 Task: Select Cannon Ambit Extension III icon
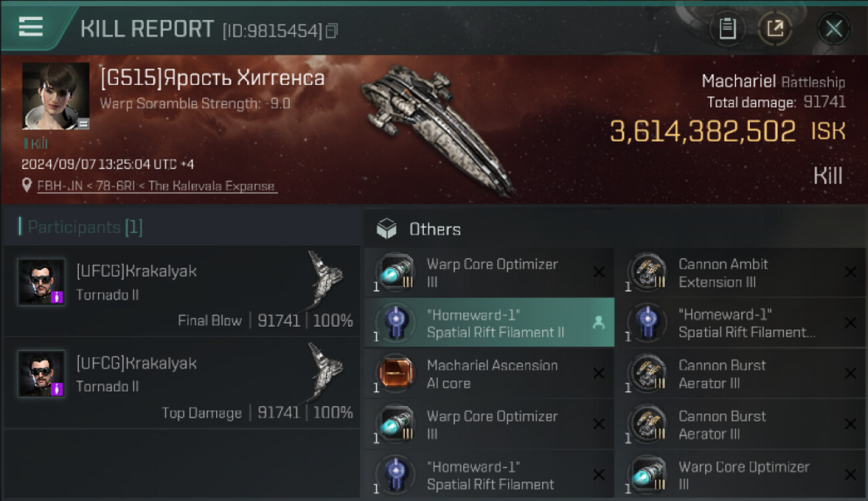[x=648, y=273]
